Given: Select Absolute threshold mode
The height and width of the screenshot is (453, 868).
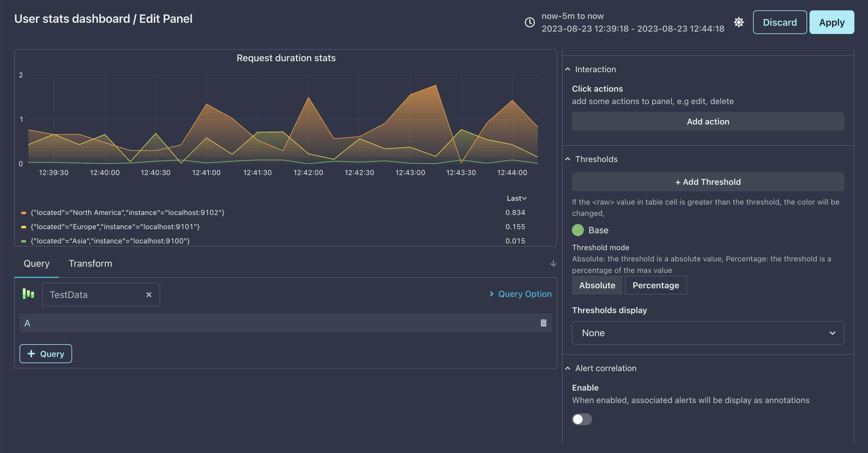Looking at the screenshot, I should pos(597,285).
